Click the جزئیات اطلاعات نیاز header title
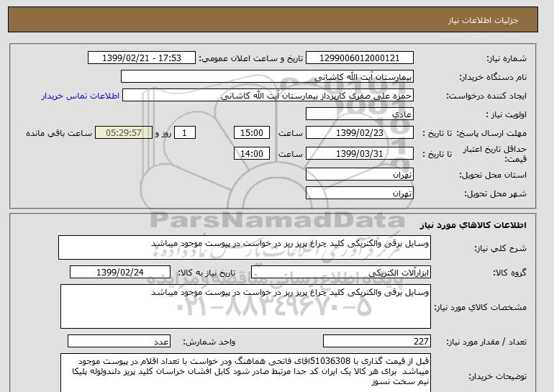Image resolution: width=554 pixels, height=392 pixels. click(x=483, y=20)
